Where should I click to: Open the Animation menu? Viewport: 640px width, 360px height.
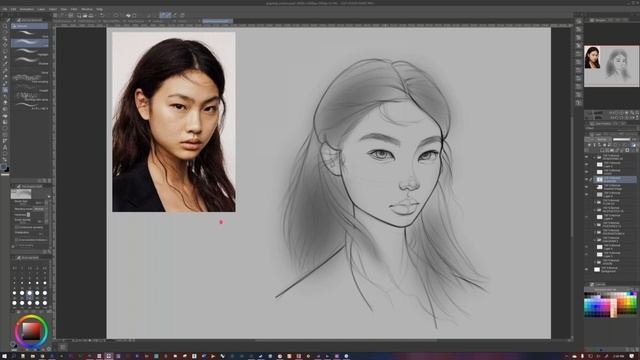27,9
